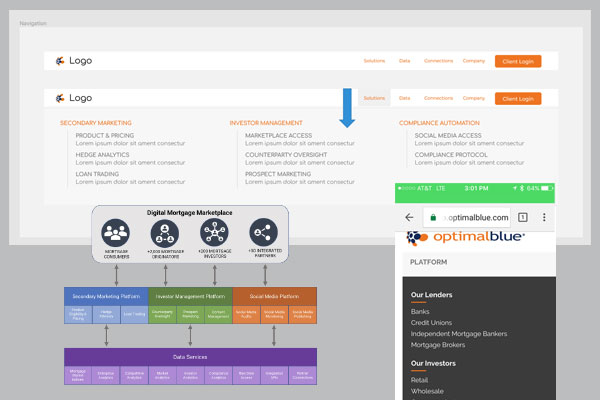Screen dimensions: 600x400
Task: Open the Solutions menu in expanded navigation
Action: 374,98
